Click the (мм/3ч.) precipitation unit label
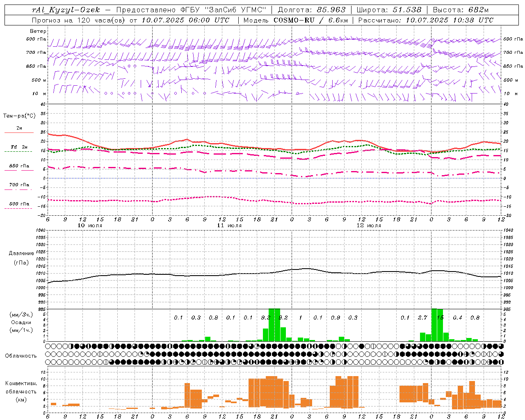The height and width of the screenshot is (420, 525). (x=21, y=315)
